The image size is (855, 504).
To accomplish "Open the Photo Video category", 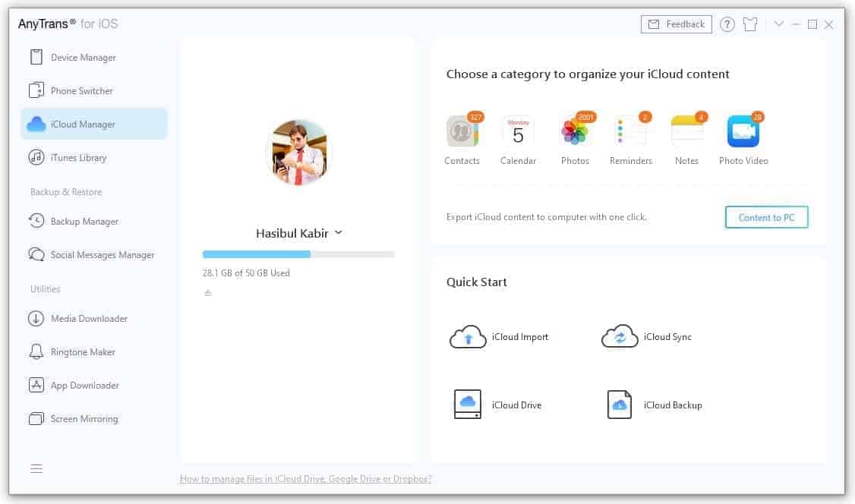I will click(743, 133).
